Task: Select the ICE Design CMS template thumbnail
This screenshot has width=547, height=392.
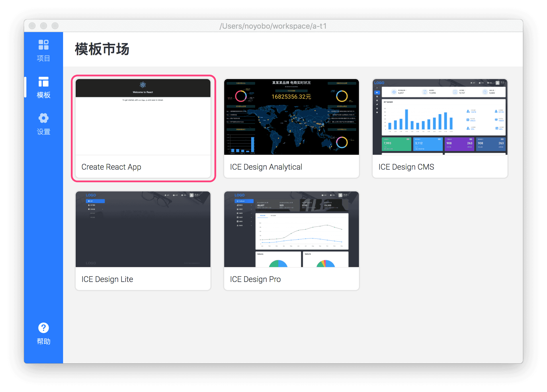Action: (x=440, y=117)
